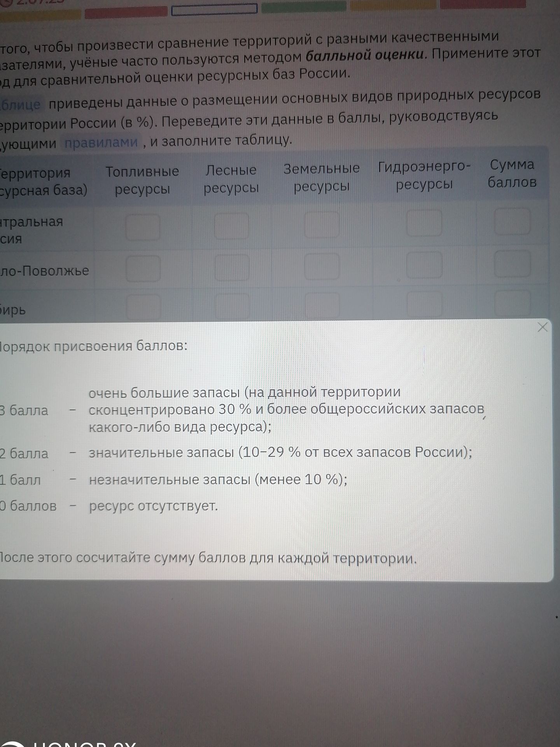Fill Лесные ресурсы field for Центральная Россия
This screenshot has height=747, width=560.
tap(231, 226)
